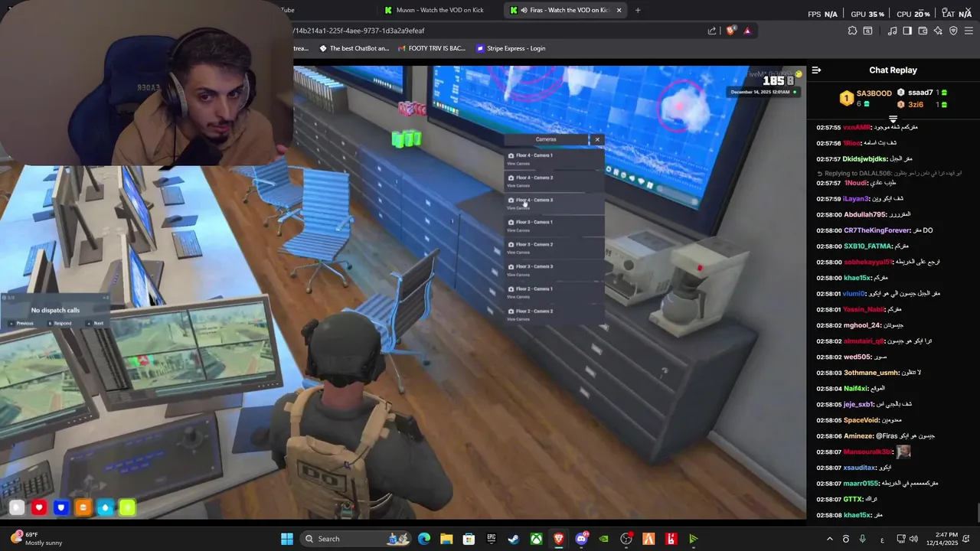Open Microsoft Store from taskbar
This screenshot has height=551, width=980.
[469, 539]
